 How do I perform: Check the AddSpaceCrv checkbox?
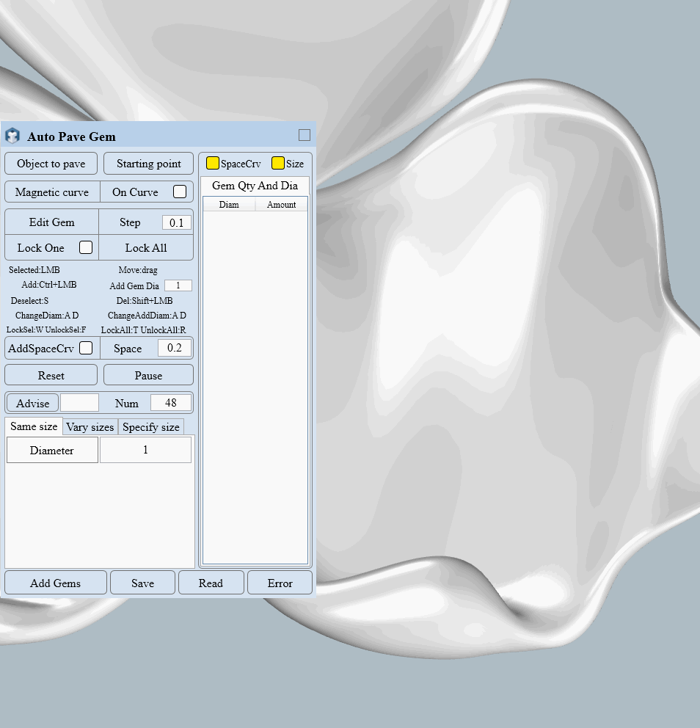[86, 348]
